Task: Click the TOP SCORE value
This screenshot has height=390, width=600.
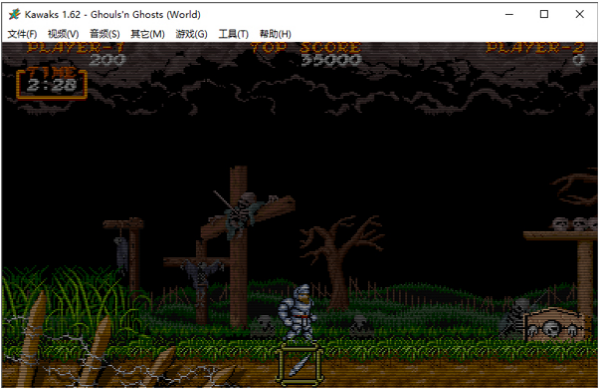Action: pyautogui.click(x=331, y=60)
